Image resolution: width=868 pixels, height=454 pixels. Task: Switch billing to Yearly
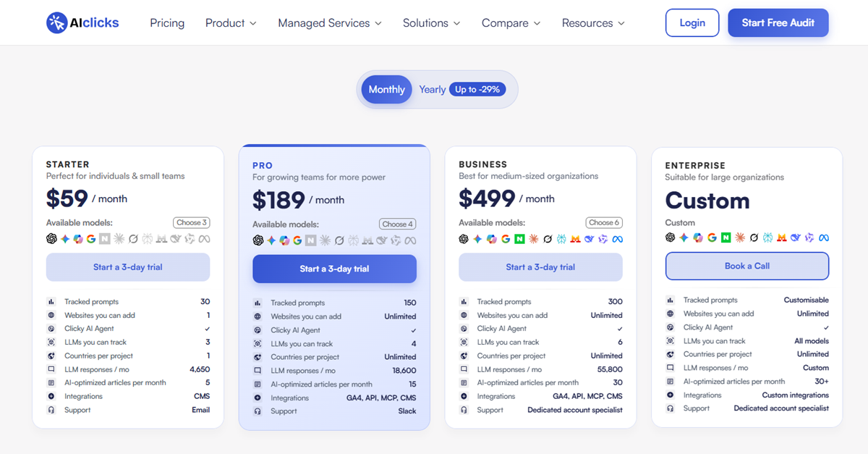pos(433,90)
